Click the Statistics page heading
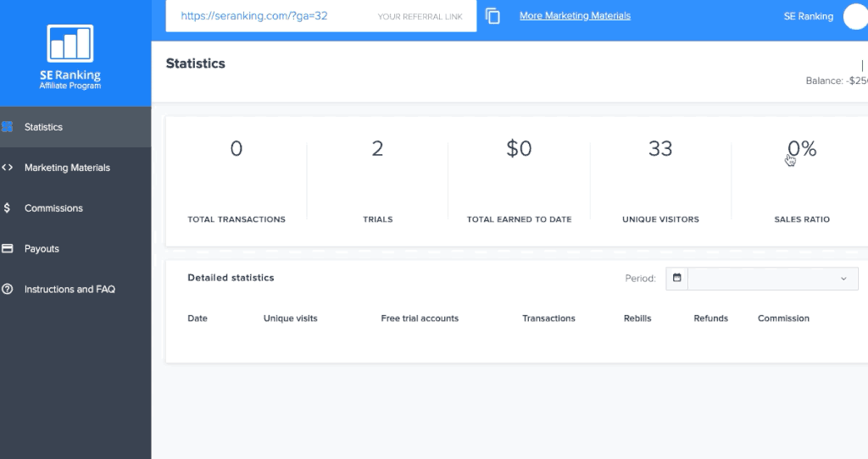 [196, 64]
